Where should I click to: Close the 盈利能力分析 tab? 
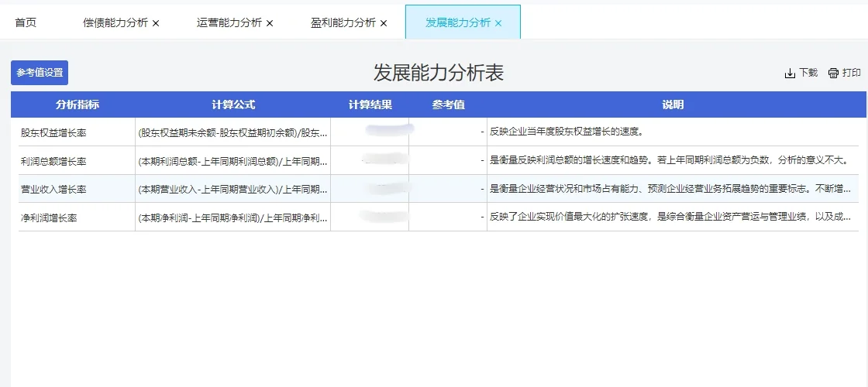(384, 23)
